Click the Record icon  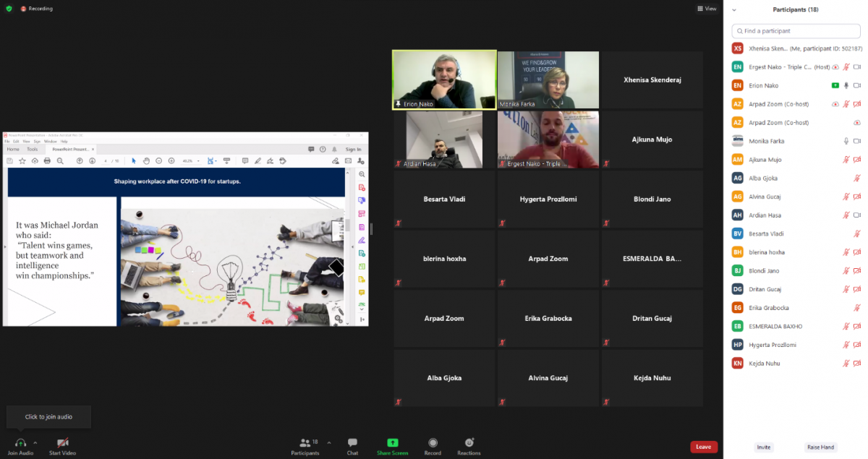pos(433,442)
